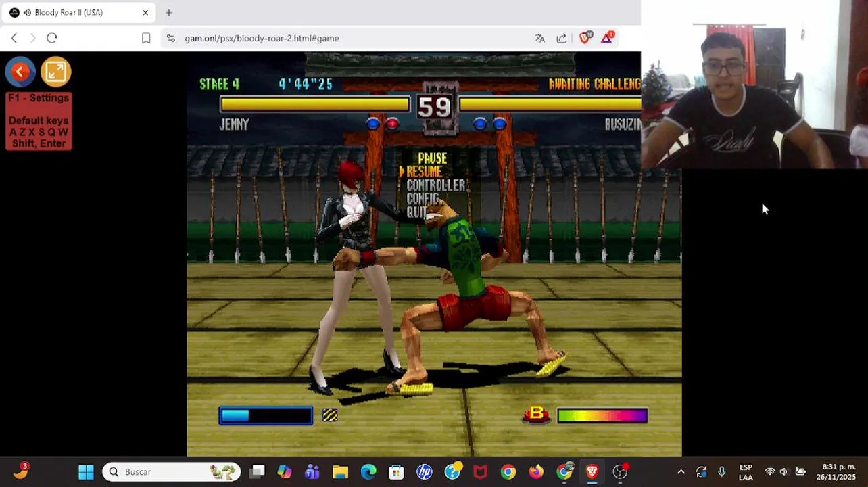Close the Bloody Roar II tab
The image size is (868, 487).
(145, 12)
